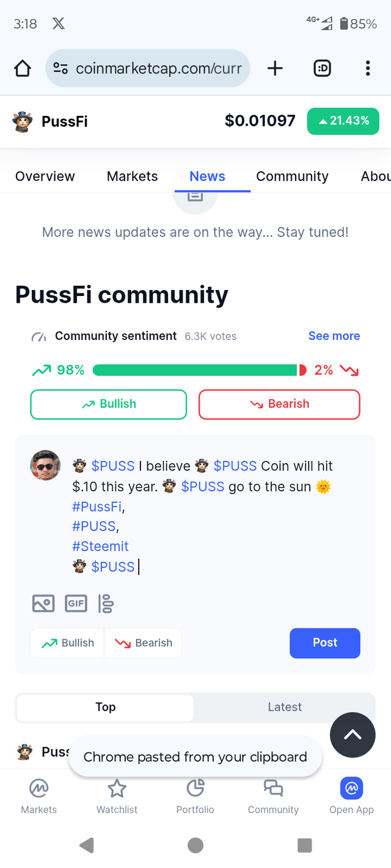Add a GIF to the post
Viewport: 391px width, 868px height.
pyautogui.click(x=76, y=604)
